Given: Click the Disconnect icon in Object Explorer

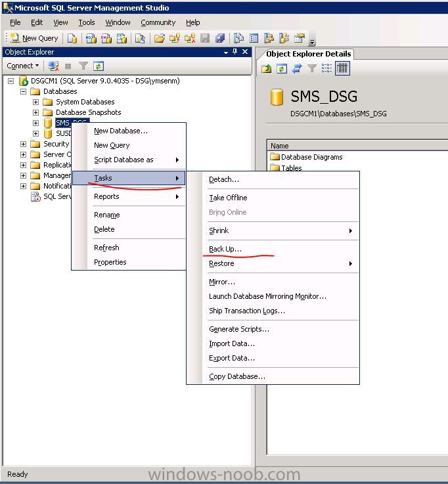Looking at the screenshot, I should click(53, 66).
